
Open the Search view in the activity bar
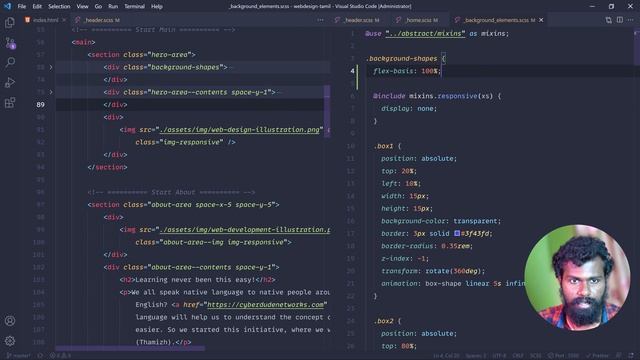pos(10,62)
